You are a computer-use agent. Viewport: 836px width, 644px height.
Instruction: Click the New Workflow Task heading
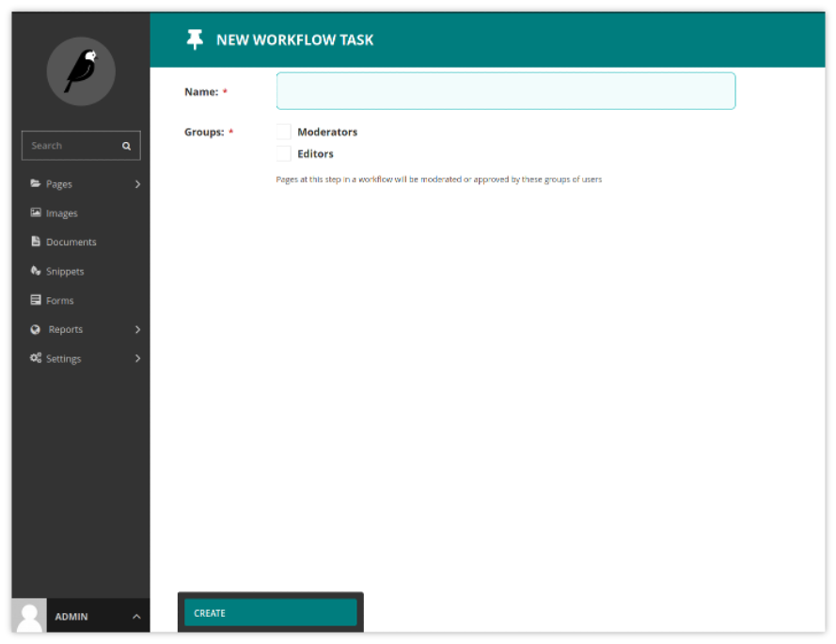[x=295, y=40]
